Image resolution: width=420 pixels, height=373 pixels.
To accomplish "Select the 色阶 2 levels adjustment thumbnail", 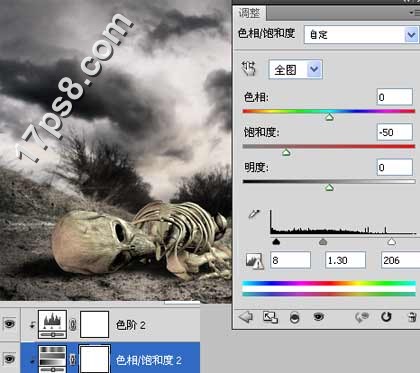I will click(52, 324).
